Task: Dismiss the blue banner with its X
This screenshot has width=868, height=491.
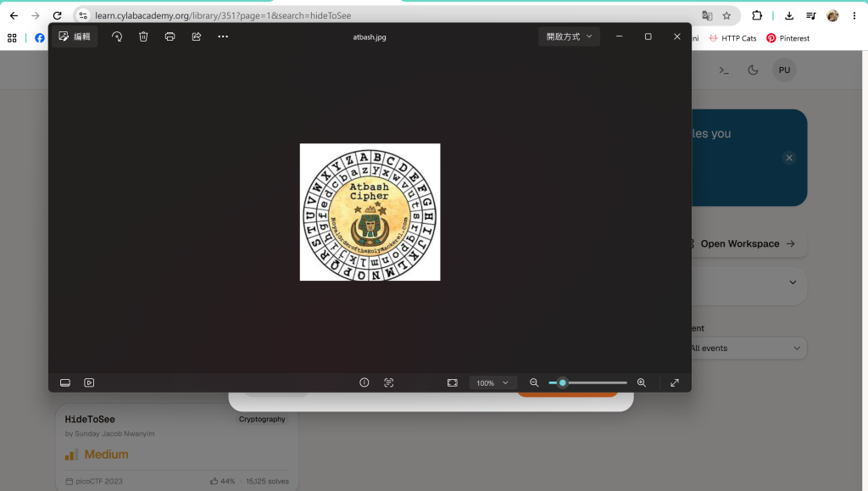Action: coord(789,158)
